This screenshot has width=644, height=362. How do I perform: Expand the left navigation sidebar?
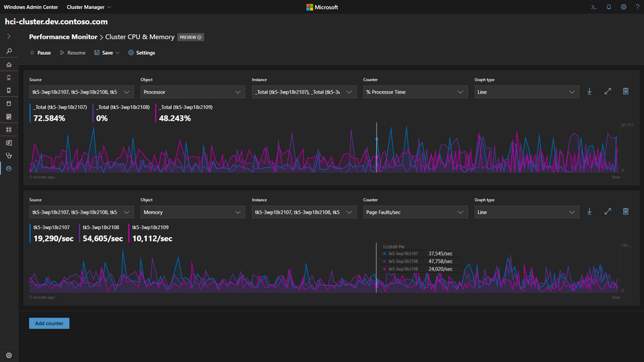9,37
